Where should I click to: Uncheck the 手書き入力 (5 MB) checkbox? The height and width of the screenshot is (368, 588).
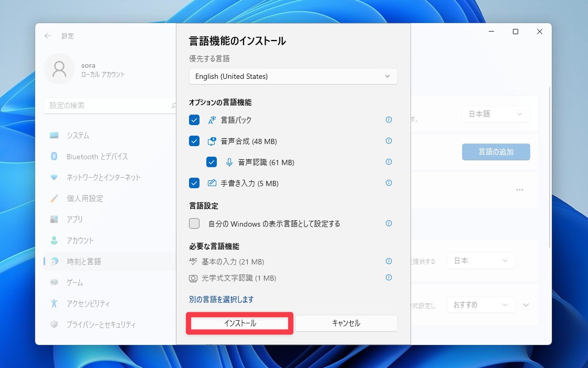(194, 183)
